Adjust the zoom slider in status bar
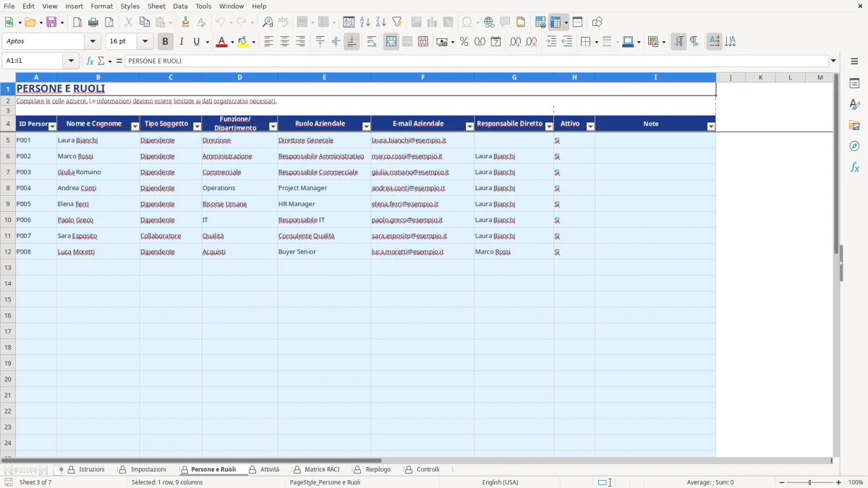The height and width of the screenshot is (488, 868). [809, 482]
